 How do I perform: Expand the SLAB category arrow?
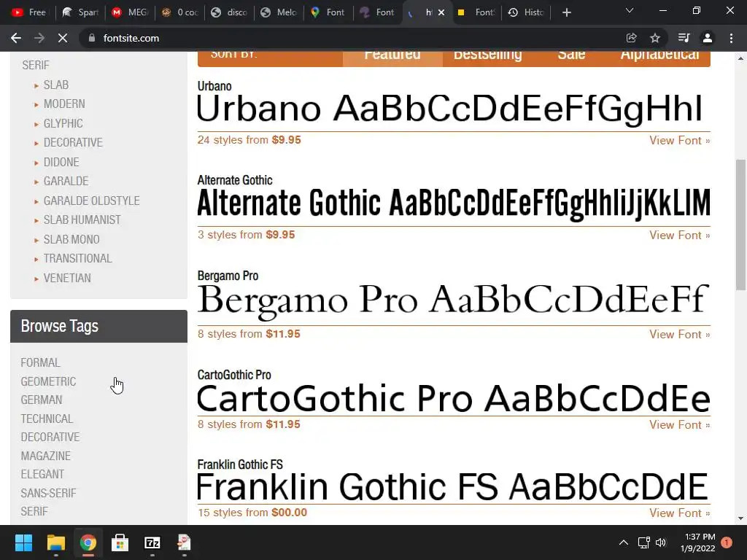(x=36, y=86)
